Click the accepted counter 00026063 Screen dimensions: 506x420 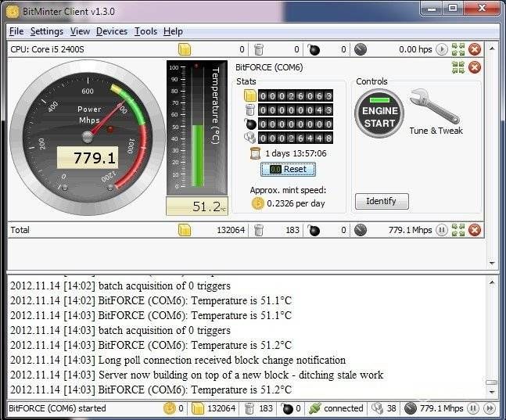(296, 96)
